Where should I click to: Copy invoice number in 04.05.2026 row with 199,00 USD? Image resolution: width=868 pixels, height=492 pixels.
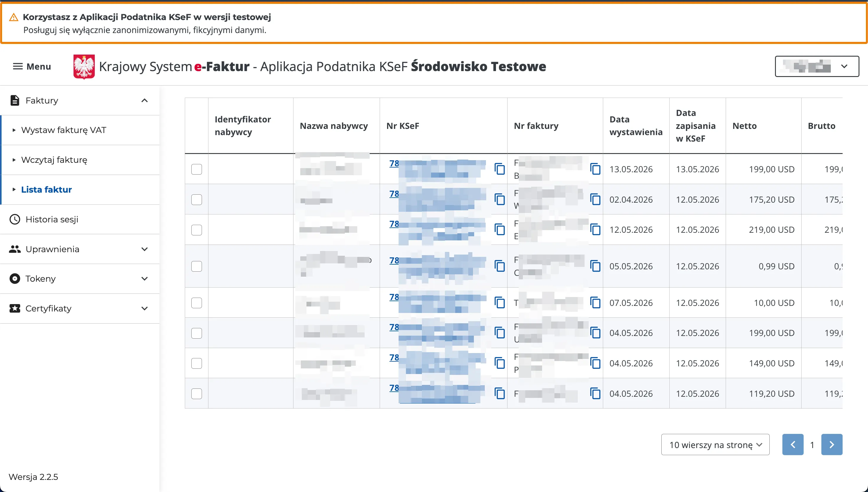point(595,333)
